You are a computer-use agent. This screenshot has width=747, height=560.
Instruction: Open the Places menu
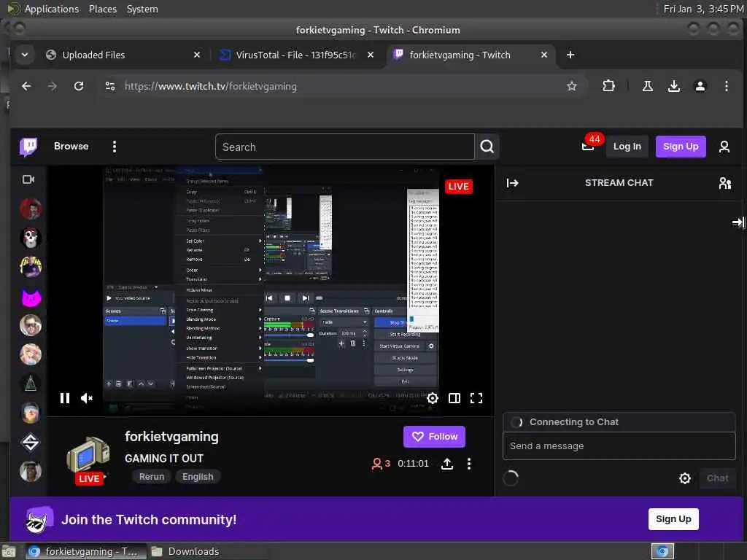[102, 9]
